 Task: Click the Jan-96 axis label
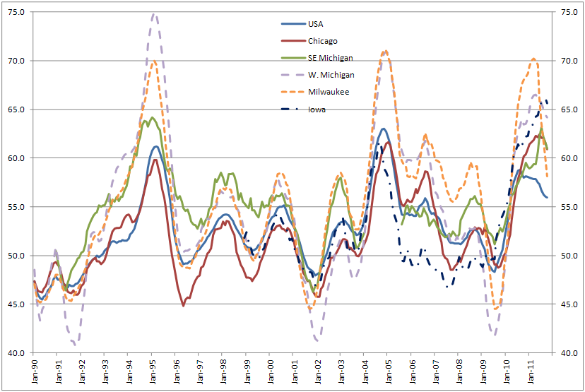coord(177,372)
